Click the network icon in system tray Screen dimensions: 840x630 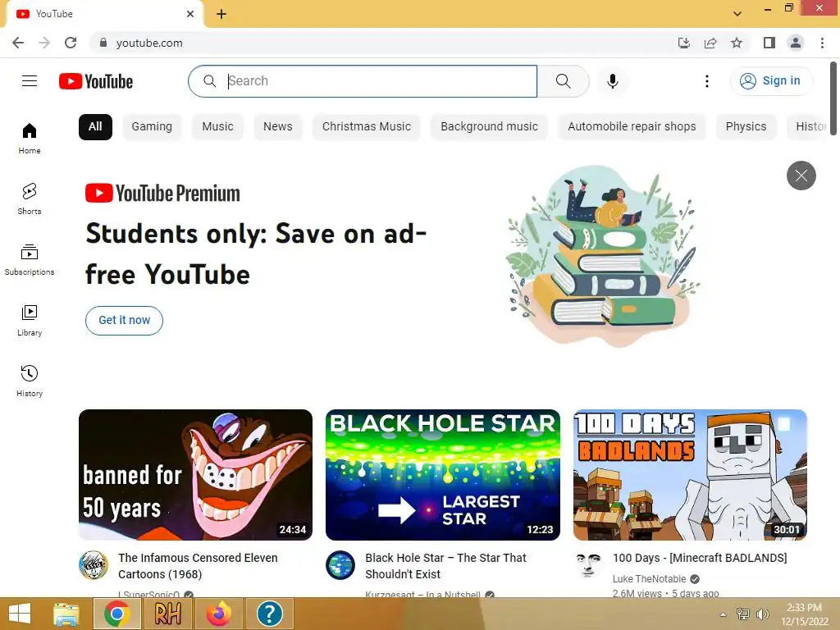743,614
